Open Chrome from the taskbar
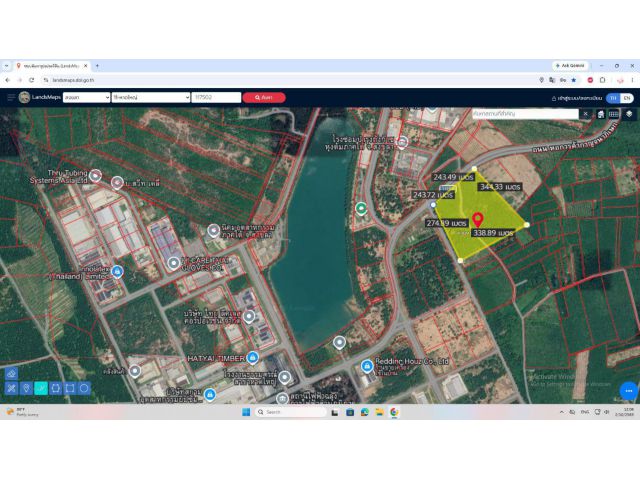The image size is (640, 480). 394,412
